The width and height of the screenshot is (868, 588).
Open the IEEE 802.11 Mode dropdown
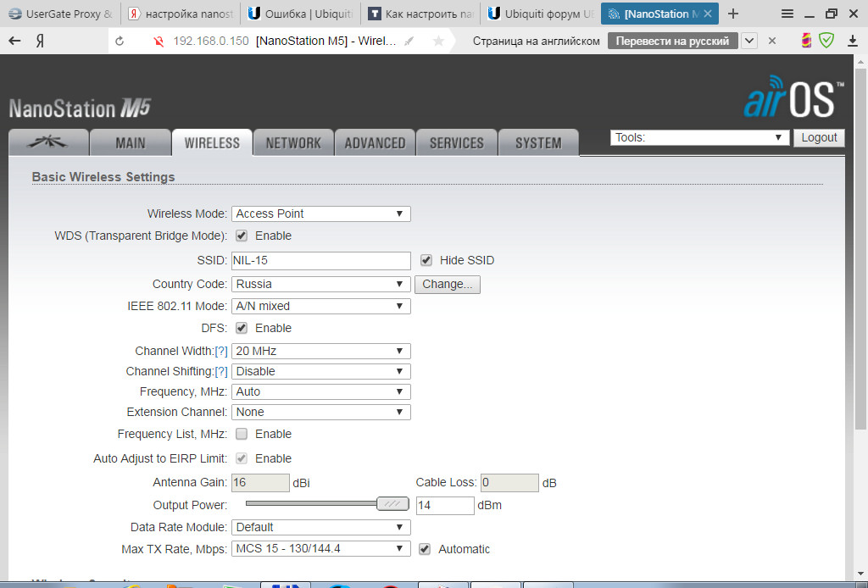point(321,306)
